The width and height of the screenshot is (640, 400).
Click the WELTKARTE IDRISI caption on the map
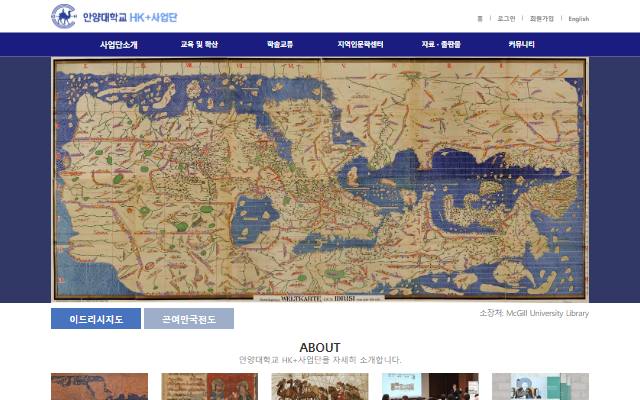pos(319,298)
